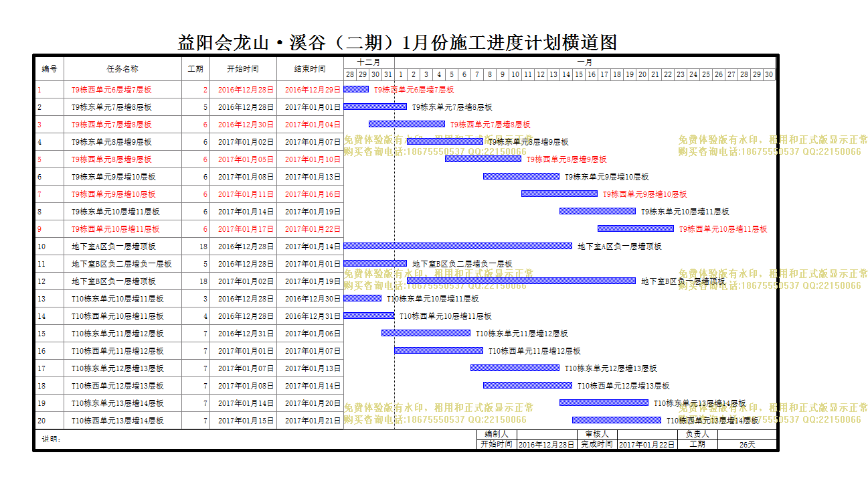Click the Gantt bar of task 6 T9栋东单元9层墙10层板

(x=521, y=176)
